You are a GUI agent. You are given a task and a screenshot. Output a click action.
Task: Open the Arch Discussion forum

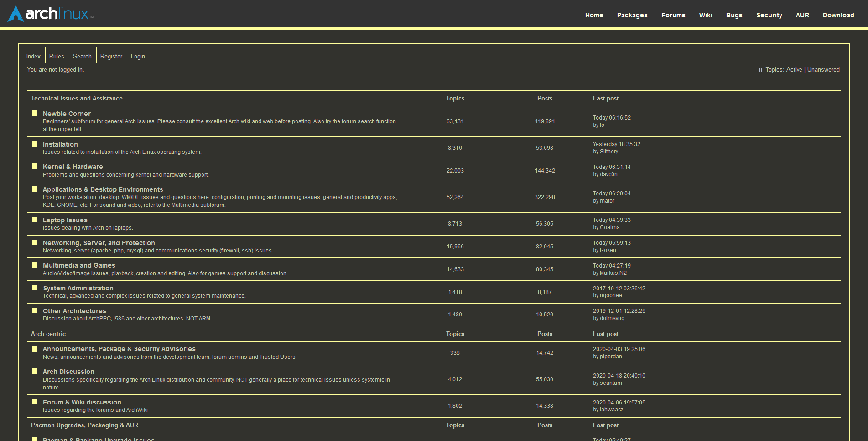tap(68, 372)
